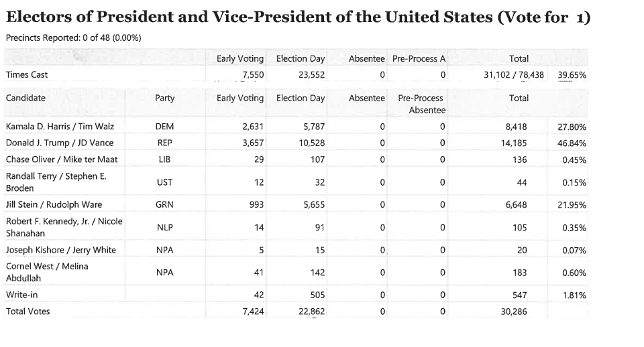Click the Early Voting header in Times Cast table
The width and height of the screenshot is (644, 347).
240,59
